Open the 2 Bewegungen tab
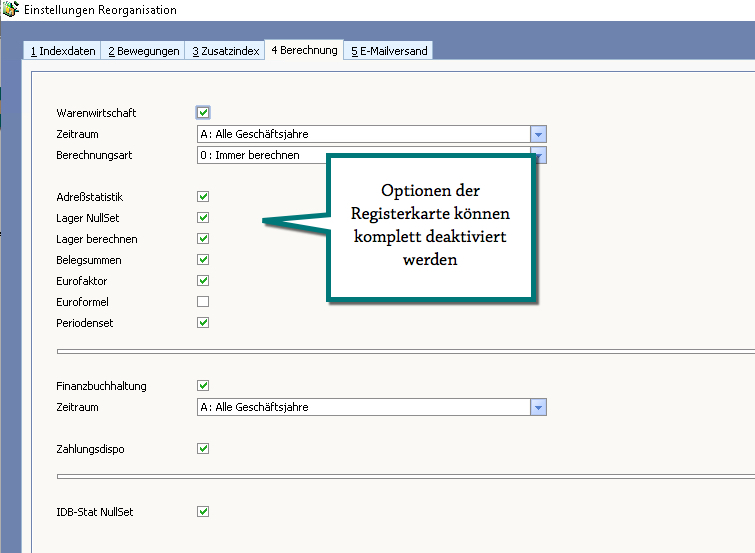This screenshot has height=553, width=755. coord(144,51)
